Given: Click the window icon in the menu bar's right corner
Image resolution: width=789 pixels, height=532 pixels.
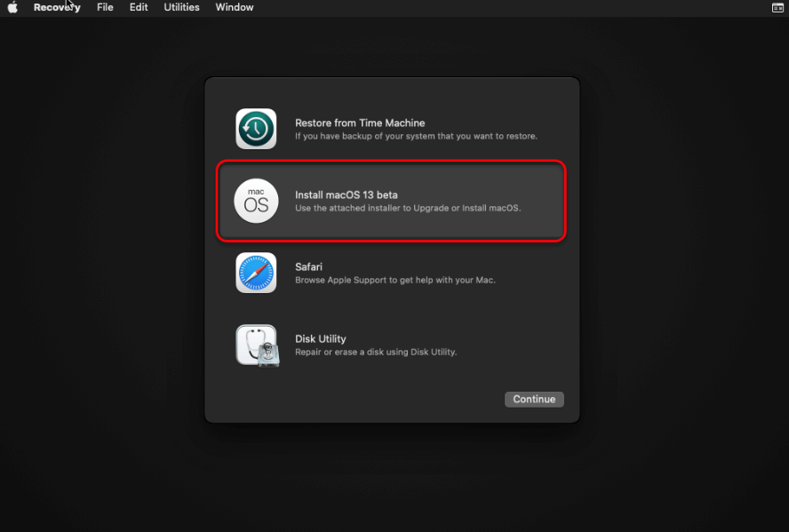Looking at the screenshot, I should click(777, 7).
